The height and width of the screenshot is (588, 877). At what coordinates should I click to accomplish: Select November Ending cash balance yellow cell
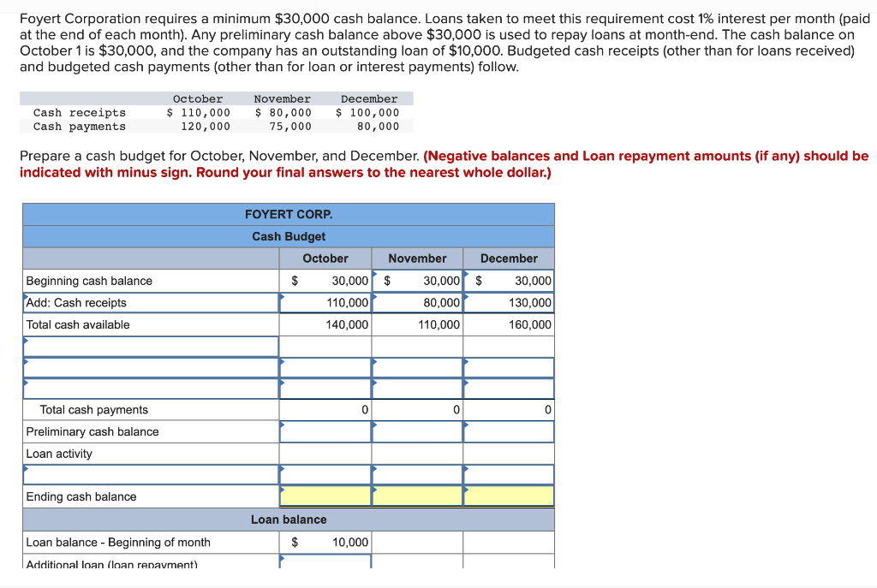[x=417, y=496]
